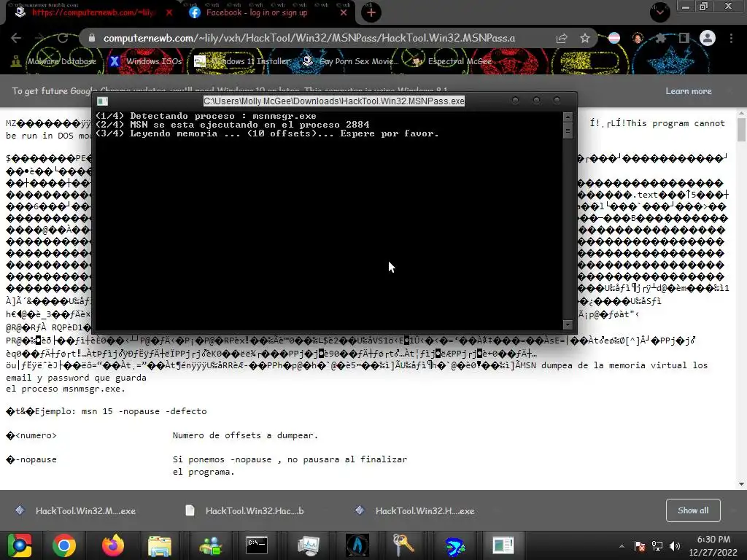Toggle the Chrome side panel icon
The image size is (747, 560).
(684, 38)
